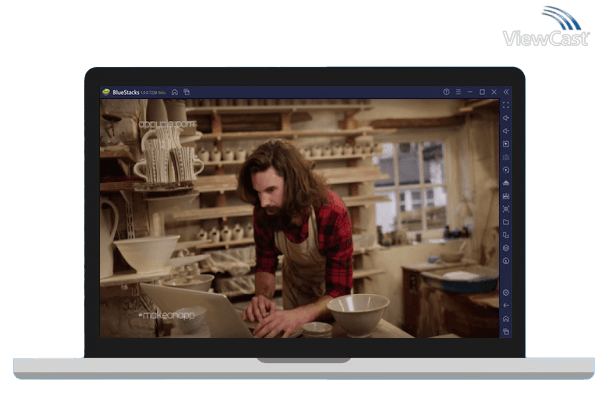602x414 pixels.
Task: Open the hamburger menu in the title bar
Action: (458, 92)
